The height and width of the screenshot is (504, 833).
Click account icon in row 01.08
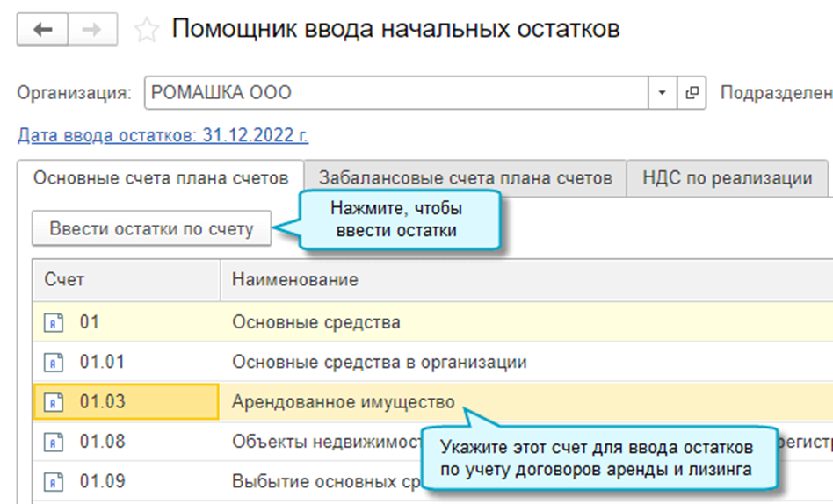(x=54, y=442)
